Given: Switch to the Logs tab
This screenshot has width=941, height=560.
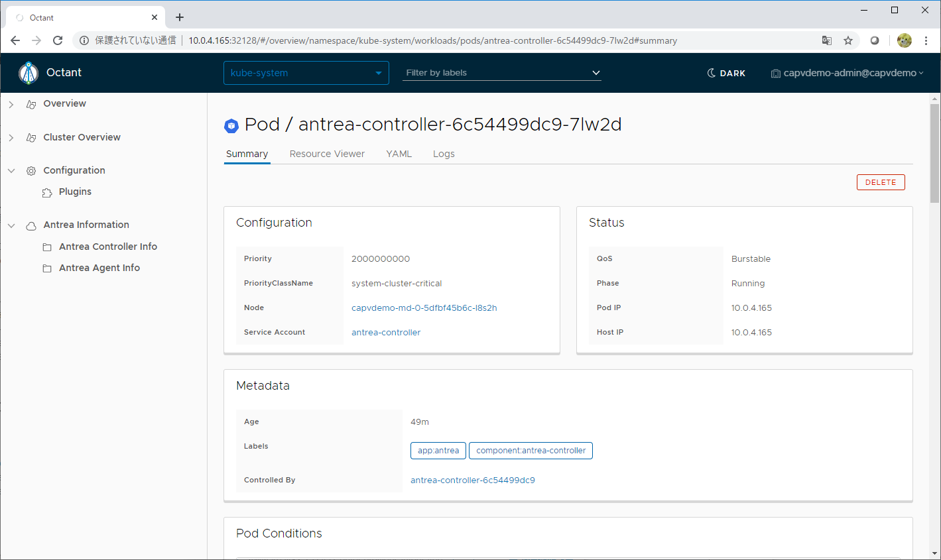Looking at the screenshot, I should point(444,154).
